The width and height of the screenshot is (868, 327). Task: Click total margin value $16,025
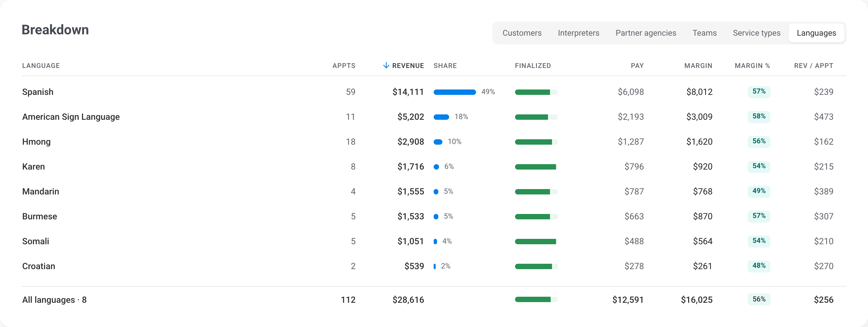(697, 300)
